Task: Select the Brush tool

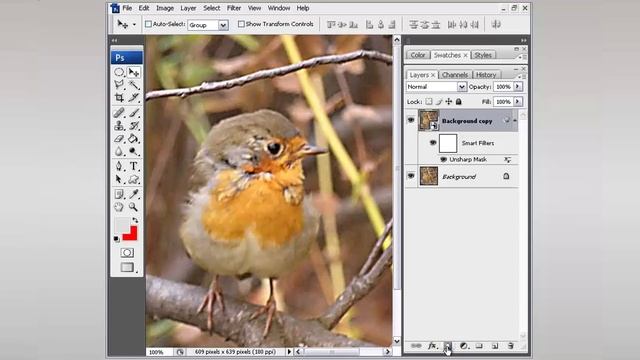Action: pyautogui.click(x=133, y=113)
